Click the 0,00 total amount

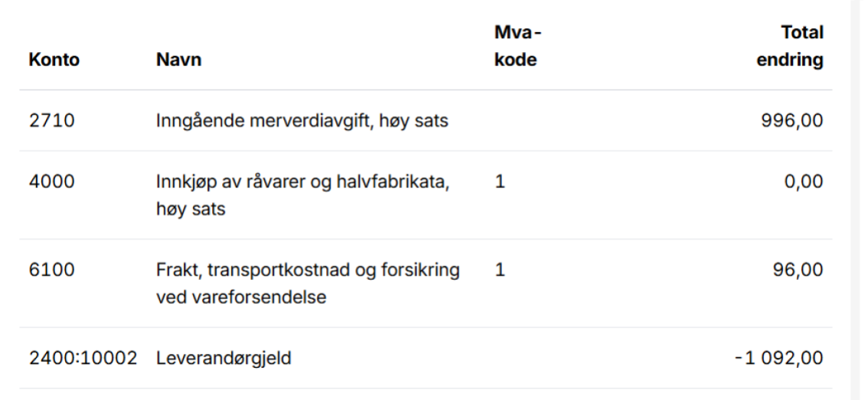pyautogui.click(x=804, y=181)
